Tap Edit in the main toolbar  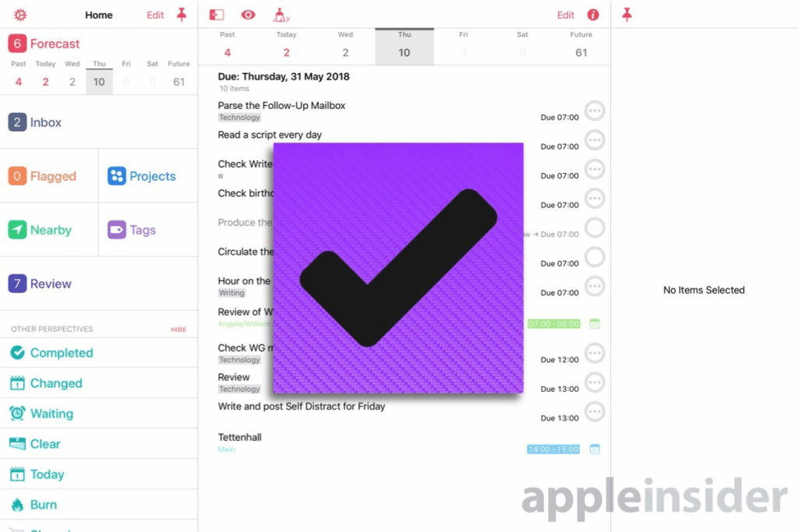(x=565, y=15)
